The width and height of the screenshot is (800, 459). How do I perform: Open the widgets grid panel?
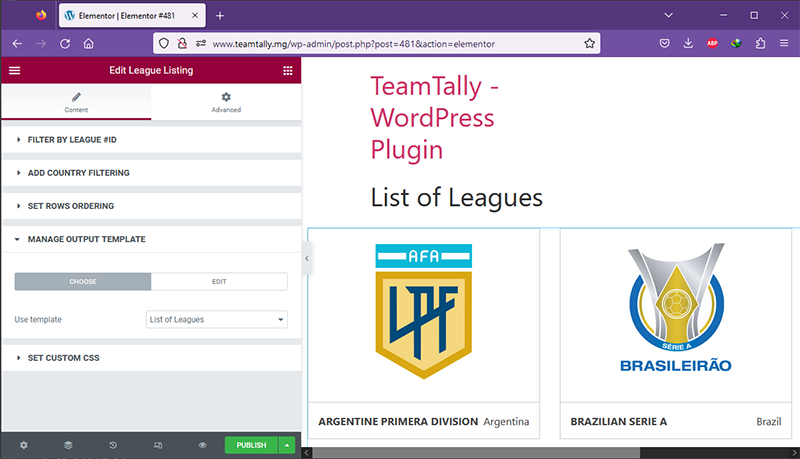click(x=288, y=70)
